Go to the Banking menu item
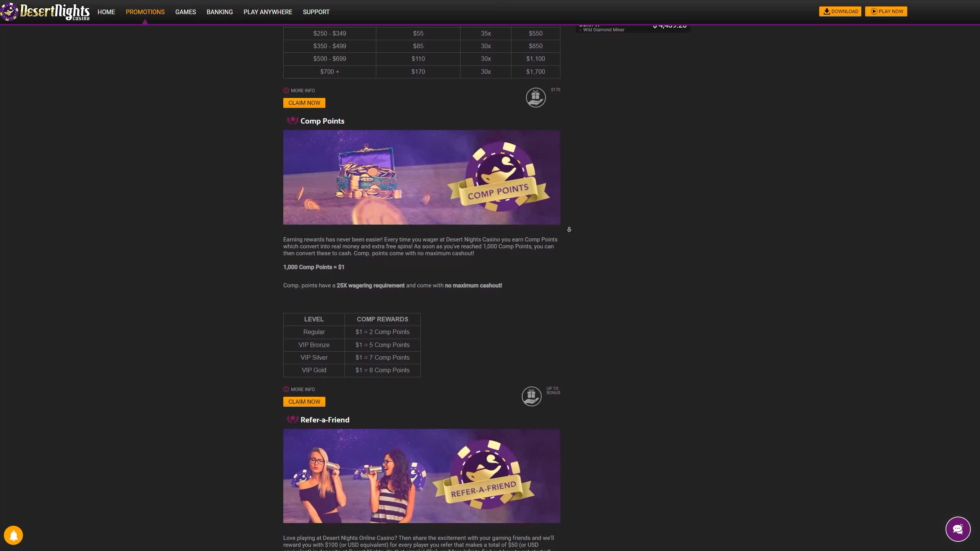This screenshot has width=980, height=551. click(x=219, y=12)
